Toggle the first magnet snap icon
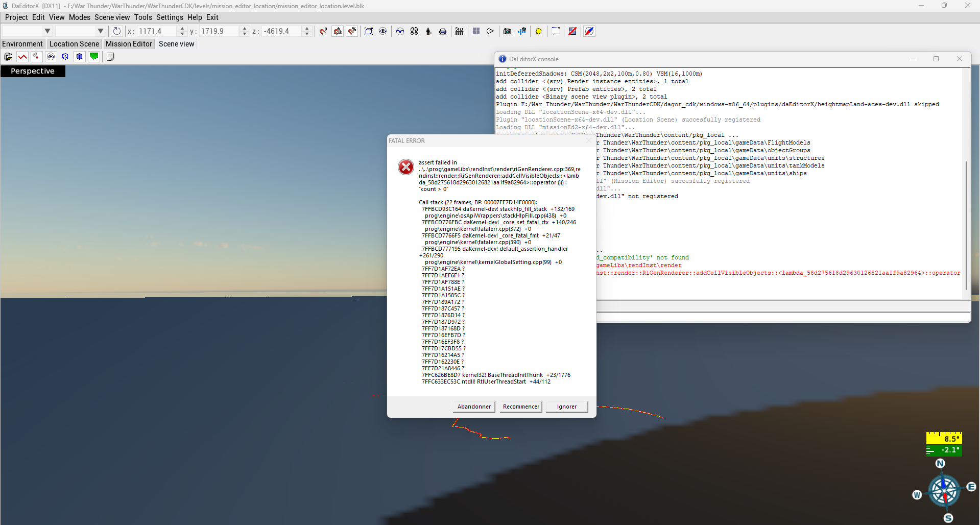This screenshot has width=980, height=525. 323,31
